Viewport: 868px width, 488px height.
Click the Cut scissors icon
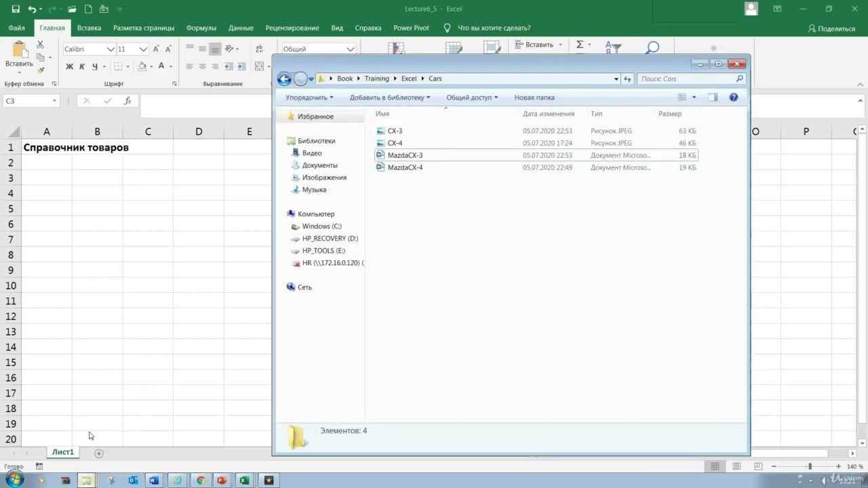[x=40, y=45]
